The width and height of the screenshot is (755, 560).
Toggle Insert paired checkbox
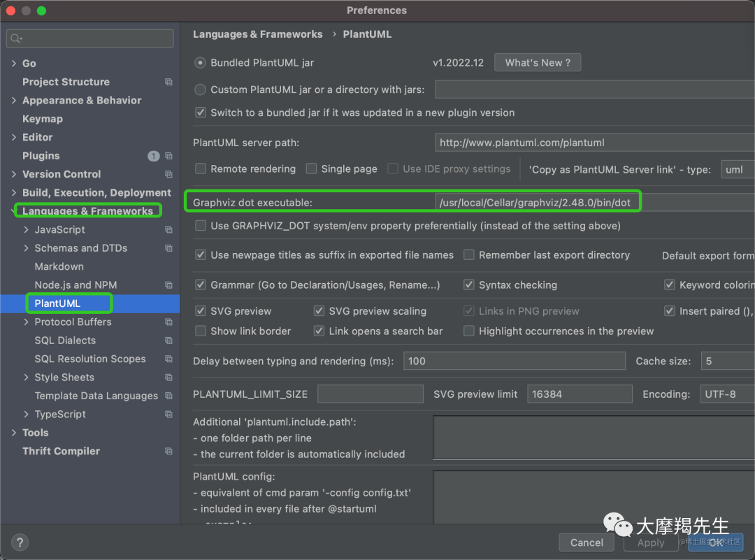(x=669, y=311)
